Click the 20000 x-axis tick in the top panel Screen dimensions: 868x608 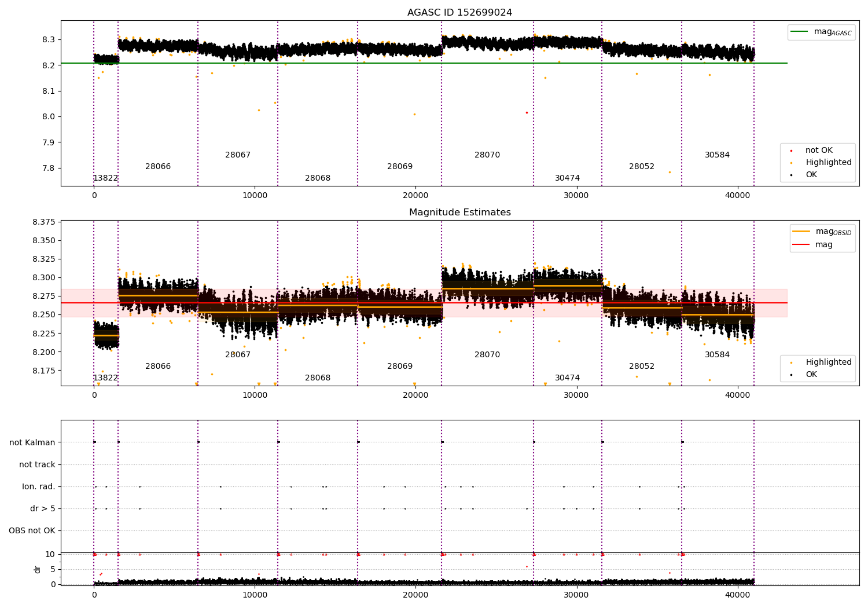pyautogui.click(x=415, y=196)
